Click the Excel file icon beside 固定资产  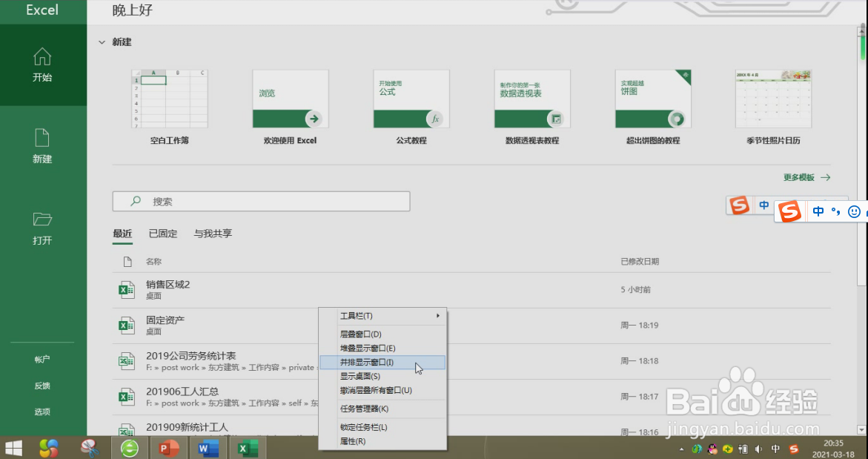127,326
